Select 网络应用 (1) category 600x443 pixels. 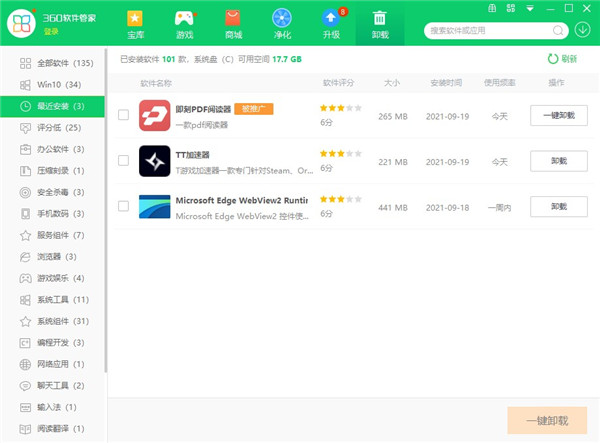tap(52, 364)
